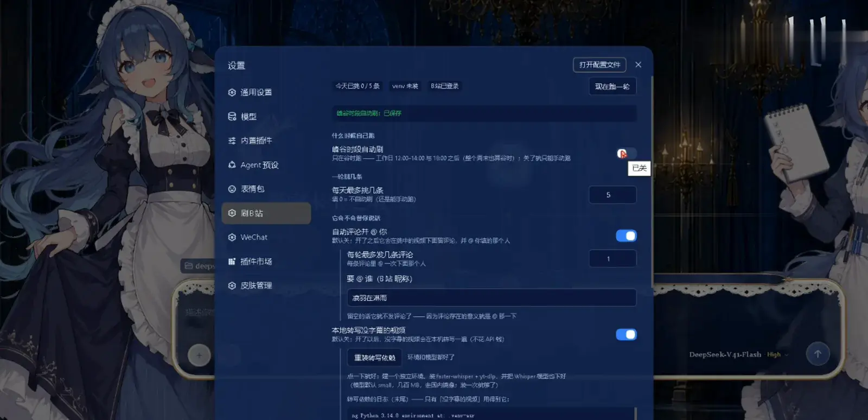Viewport: 868px width, 420px height.
Task: Click the gear icon beside 通用设置
Action: click(232, 92)
